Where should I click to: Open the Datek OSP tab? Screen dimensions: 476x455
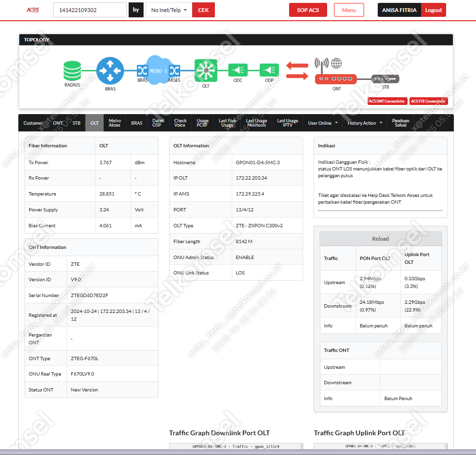pyautogui.click(x=158, y=123)
